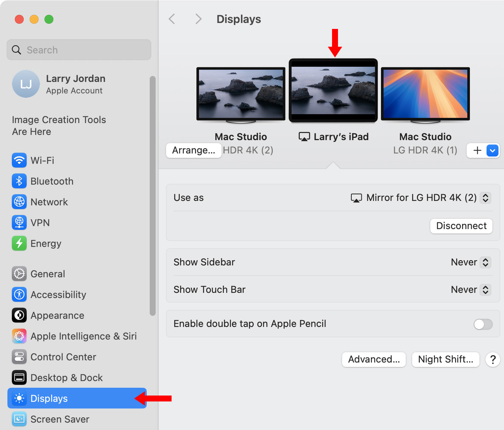The width and height of the screenshot is (504, 430).
Task: Select Apple Intelligence & Siri label
Action: [x=84, y=336]
